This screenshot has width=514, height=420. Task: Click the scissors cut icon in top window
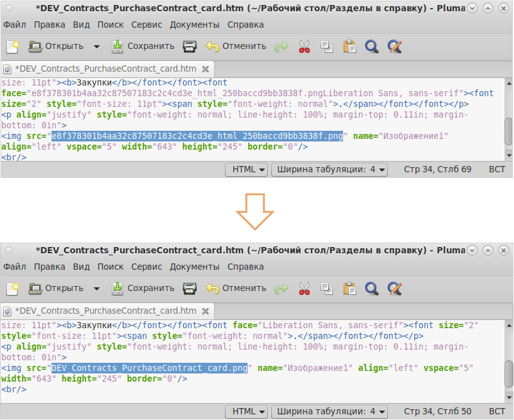tap(304, 46)
